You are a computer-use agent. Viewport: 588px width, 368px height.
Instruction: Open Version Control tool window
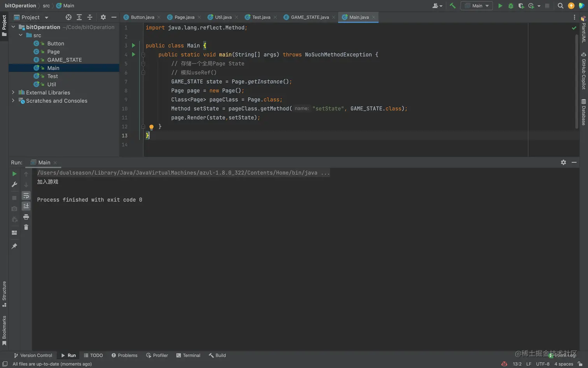(x=33, y=356)
